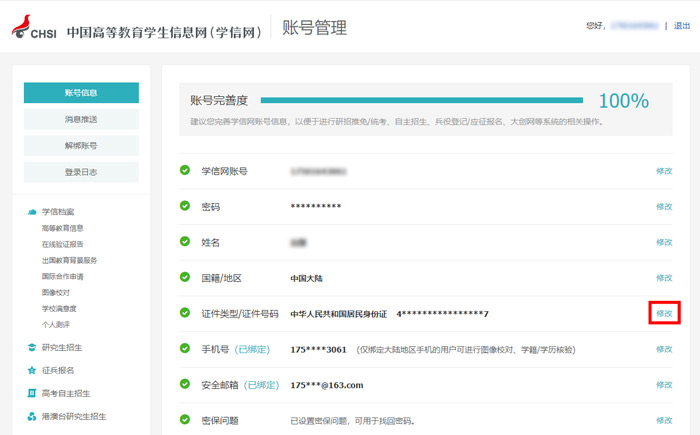The width and height of the screenshot is (700, 435).
Task: Click 修改 for 国籍/地区
Action: click(x=664, y=278)
